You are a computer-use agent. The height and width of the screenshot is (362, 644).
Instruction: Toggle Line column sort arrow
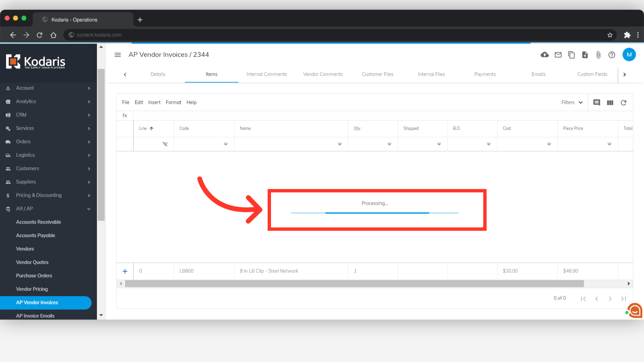(151, 128)
